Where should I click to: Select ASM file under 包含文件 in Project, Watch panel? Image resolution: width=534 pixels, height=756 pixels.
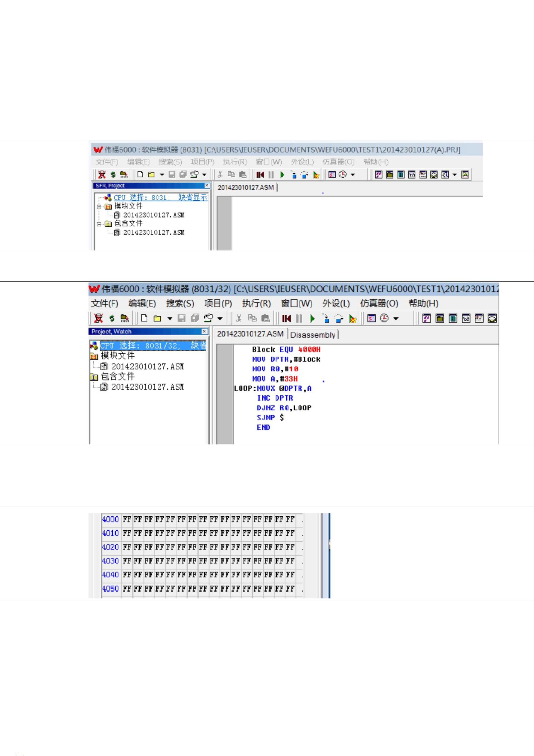[147, 387]
